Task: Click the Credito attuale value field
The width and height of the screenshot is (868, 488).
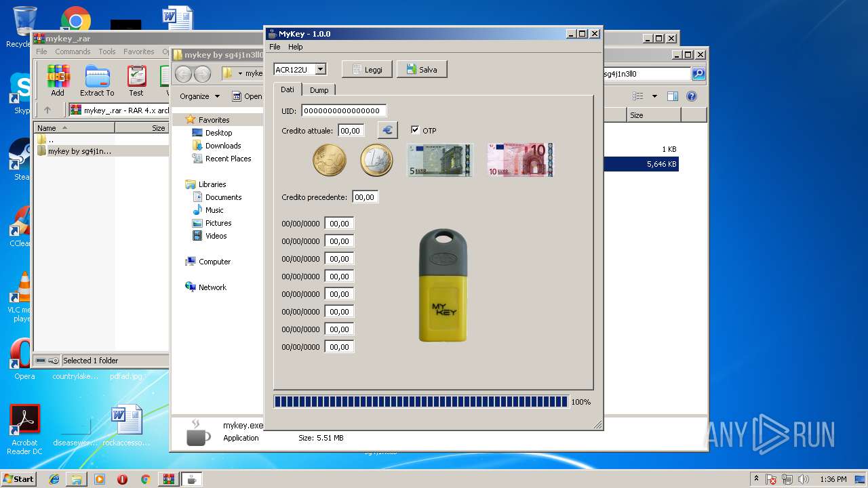Action: tap(351, 130)
